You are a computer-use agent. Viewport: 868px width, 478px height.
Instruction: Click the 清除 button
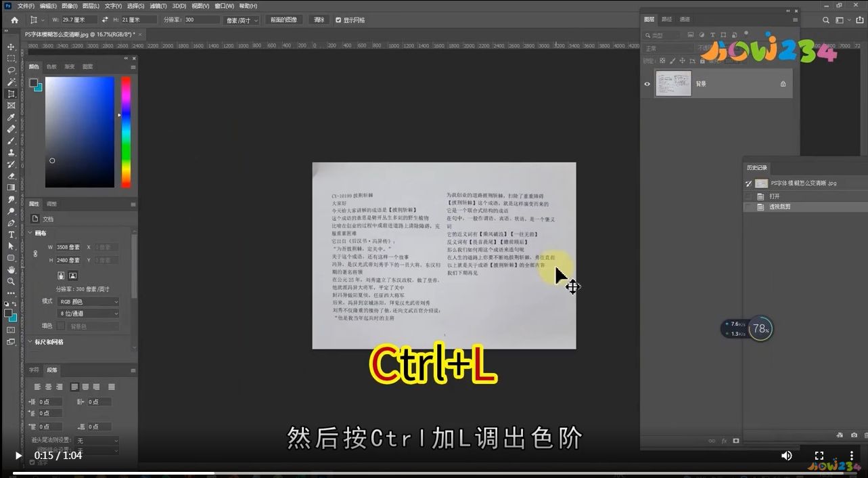pos(319,20)
